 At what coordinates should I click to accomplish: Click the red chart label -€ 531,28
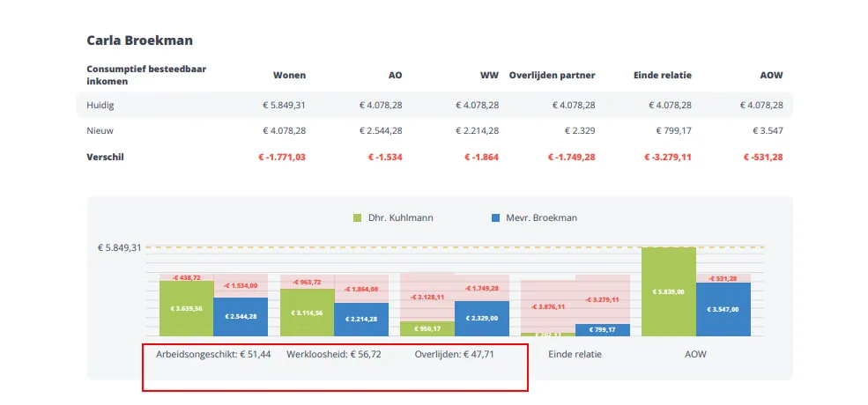click(723, 278)
